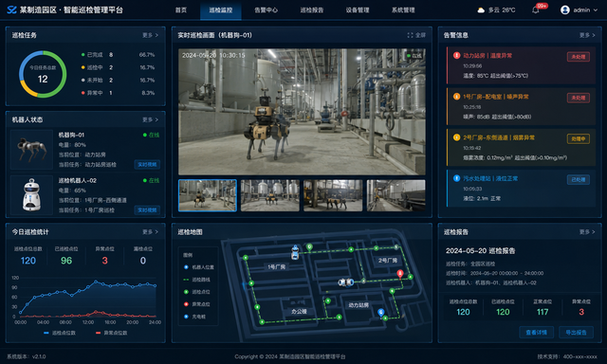Image resolution: width=607 pixels, height=364 pixels.
Task: Click the 异常点位 legend icon
Action: [186, 304]
